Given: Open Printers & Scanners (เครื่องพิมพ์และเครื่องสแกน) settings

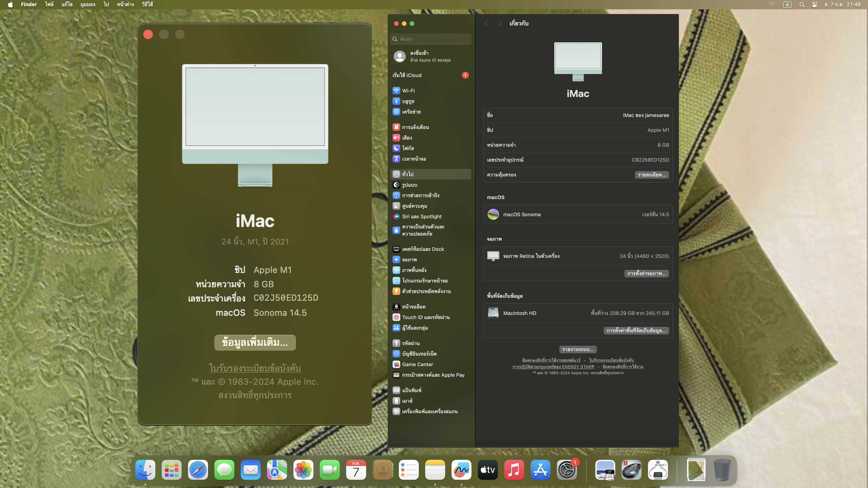Looking at the screenshot, I should pos(430,412).
